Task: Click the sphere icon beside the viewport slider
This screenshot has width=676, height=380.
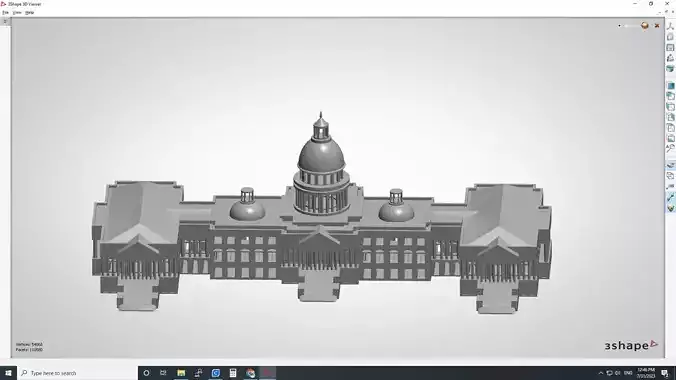Action: (x=645, y=26)
